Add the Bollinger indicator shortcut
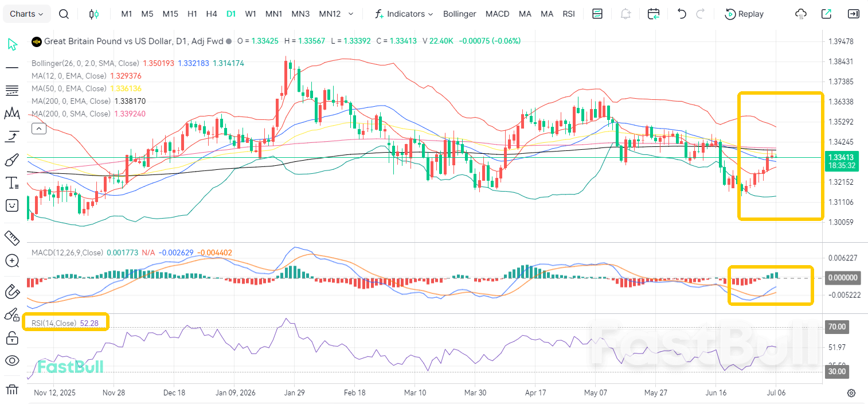 pos(460,14)
